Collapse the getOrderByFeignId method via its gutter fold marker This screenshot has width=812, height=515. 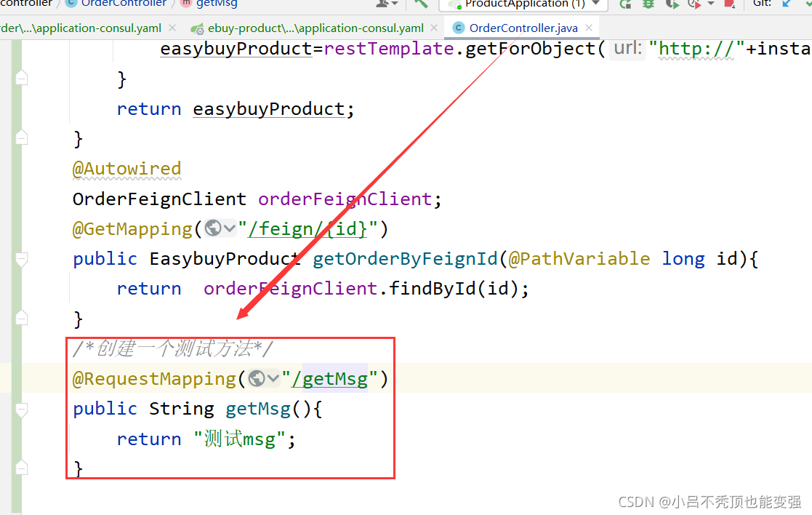(22, 259)
